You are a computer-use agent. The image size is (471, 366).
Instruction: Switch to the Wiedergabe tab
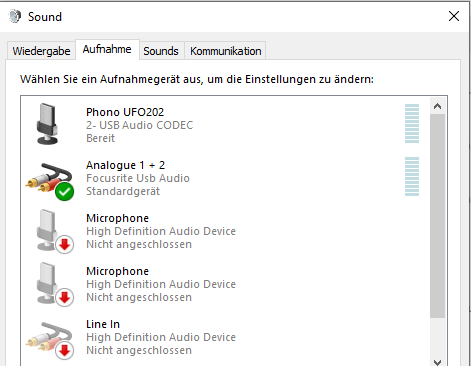(41, 51)
